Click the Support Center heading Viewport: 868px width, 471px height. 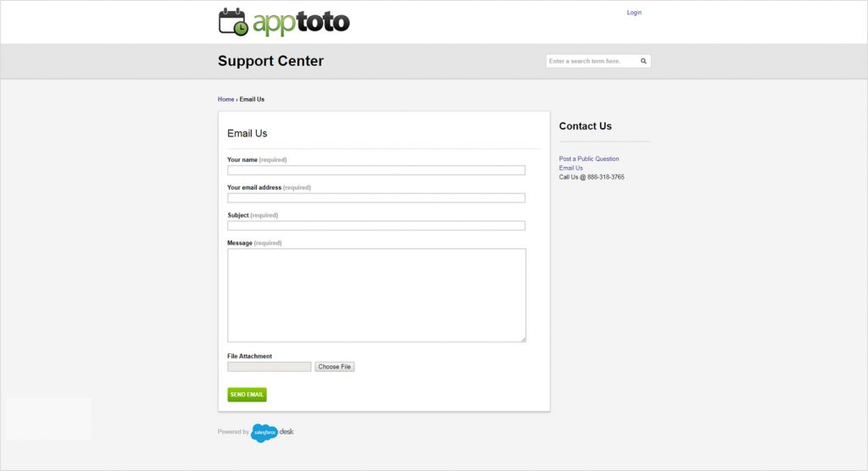click(270, 61)
